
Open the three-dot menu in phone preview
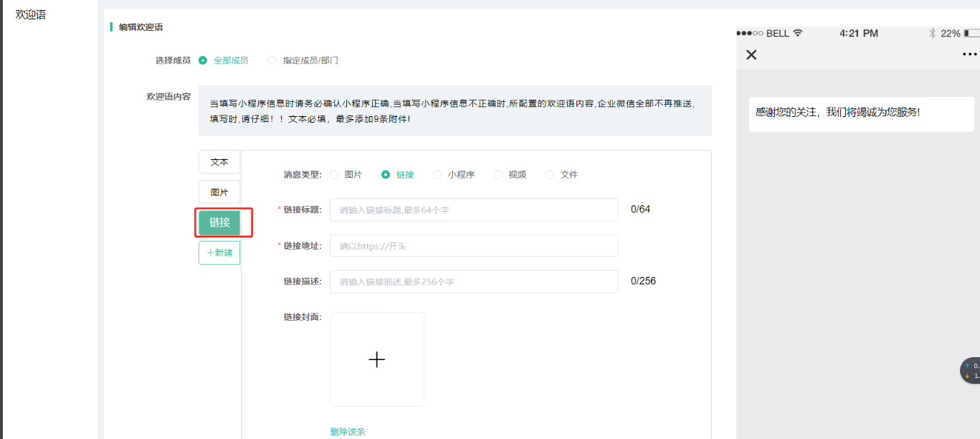969,55
